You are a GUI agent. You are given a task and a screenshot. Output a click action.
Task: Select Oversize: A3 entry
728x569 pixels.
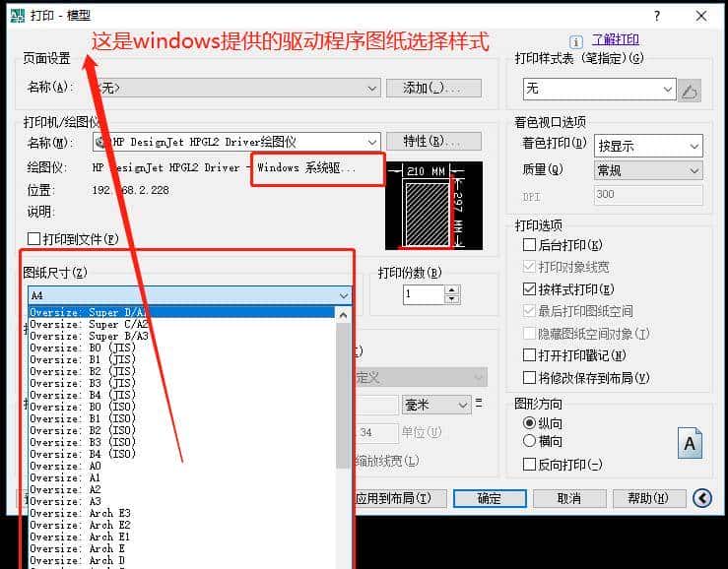(x=181, y=501)
